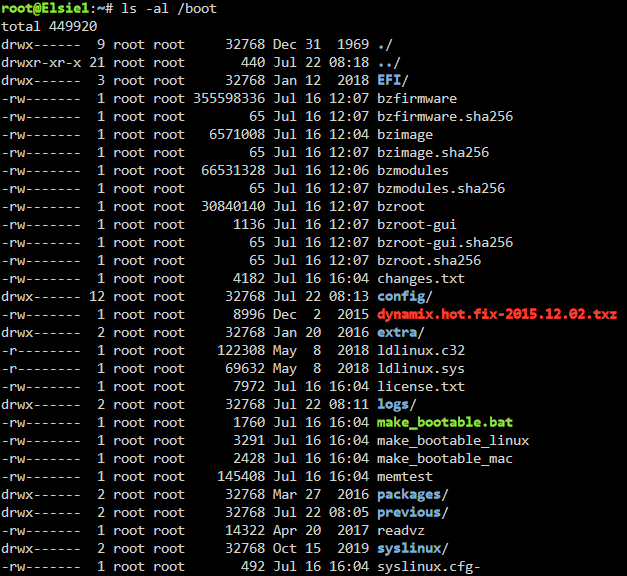Select the 'license.txt' file name
The width and height of the screenshot is (627, 576).
(x=421, y=386)
